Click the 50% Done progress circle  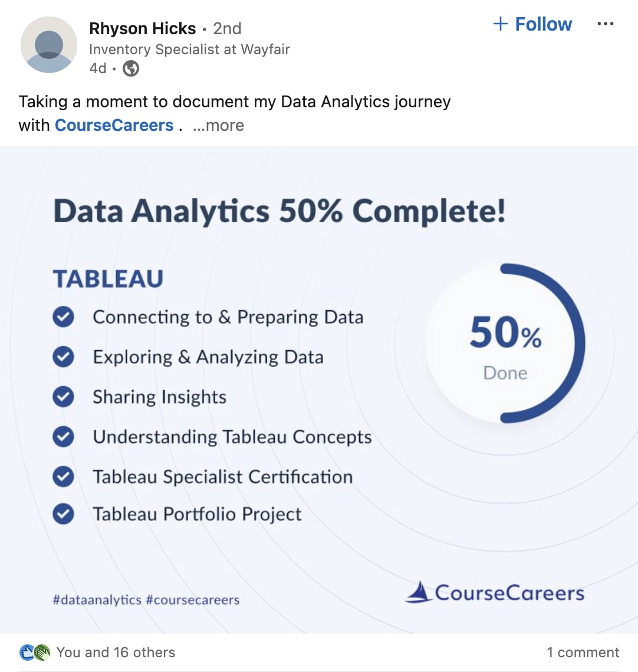505,343
